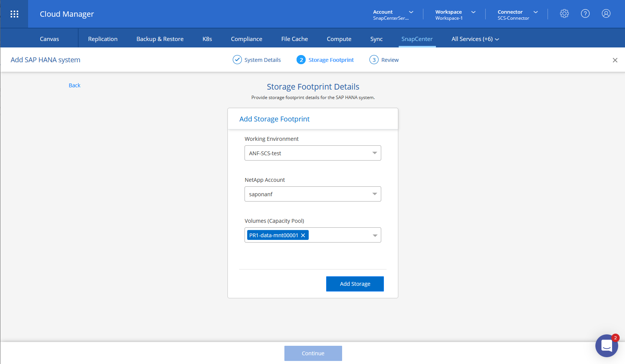Open the app grid launcher icon
The width and height of the screenshot is (625, 364).
tap(14, 14)
